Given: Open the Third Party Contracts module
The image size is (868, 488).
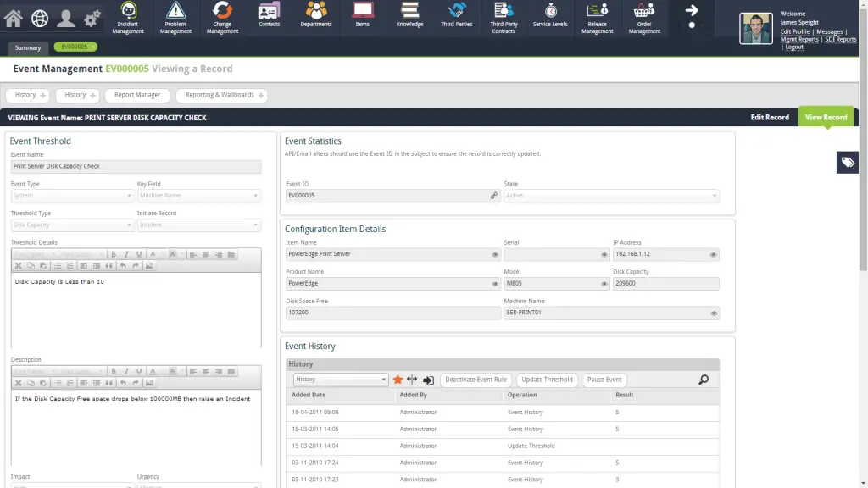Looking at the screenshot, I should pyautogui.click(x=504, y=18).
